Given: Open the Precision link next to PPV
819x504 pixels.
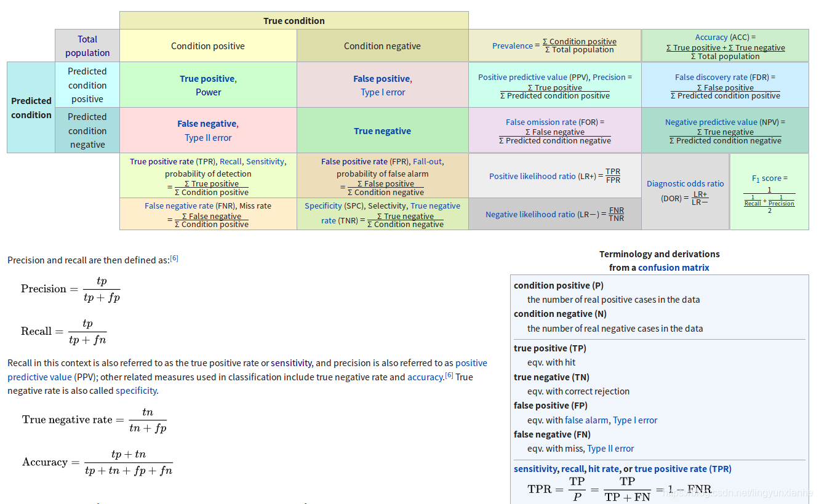Looking at the screenshot, I should point(609,78).
